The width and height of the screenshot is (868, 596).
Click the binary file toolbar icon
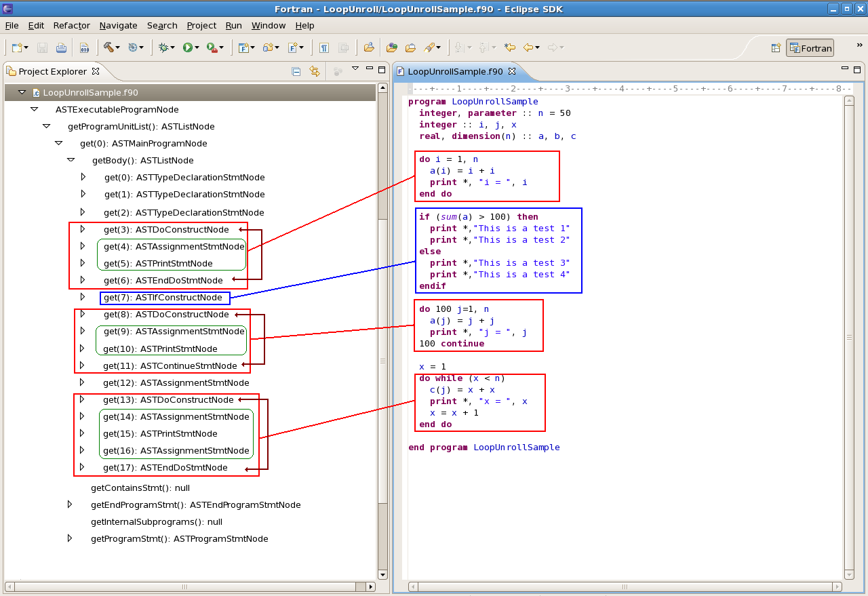(84, 47)
